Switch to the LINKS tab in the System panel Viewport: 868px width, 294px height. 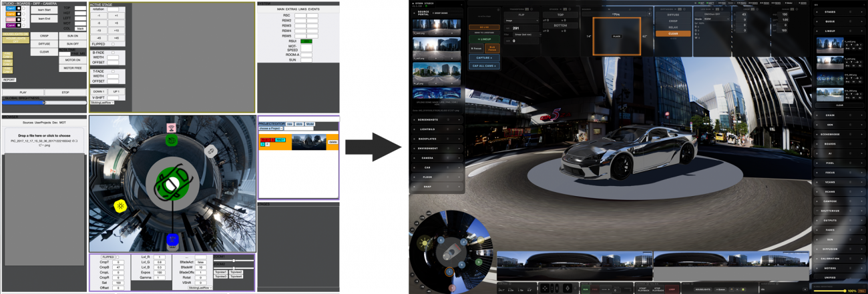tap(302, 9)
